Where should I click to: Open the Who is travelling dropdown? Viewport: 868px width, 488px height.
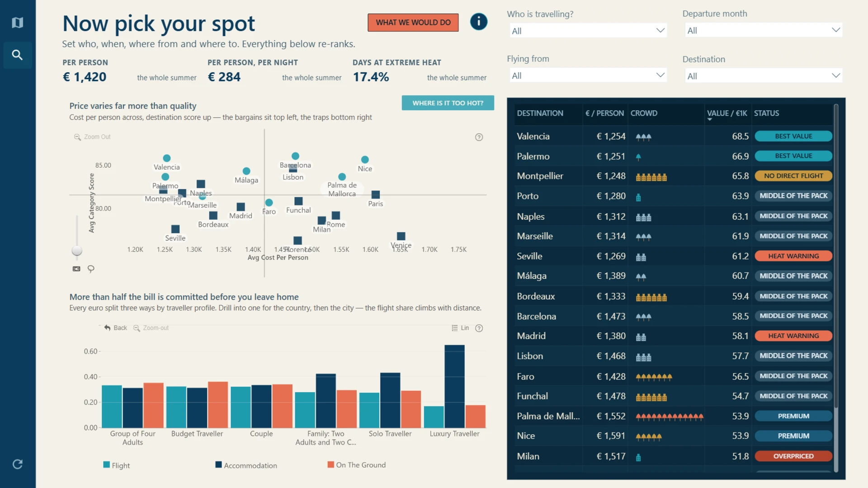coord(588,31)
